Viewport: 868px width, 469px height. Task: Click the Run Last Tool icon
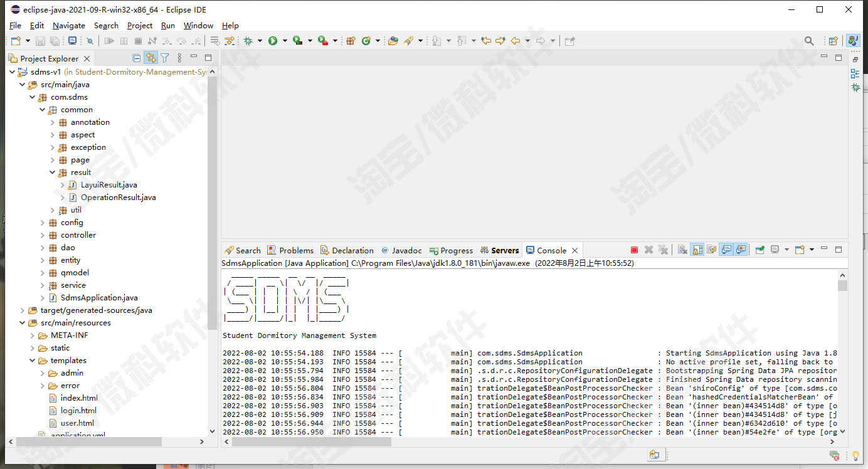click(x=323, y=41)
